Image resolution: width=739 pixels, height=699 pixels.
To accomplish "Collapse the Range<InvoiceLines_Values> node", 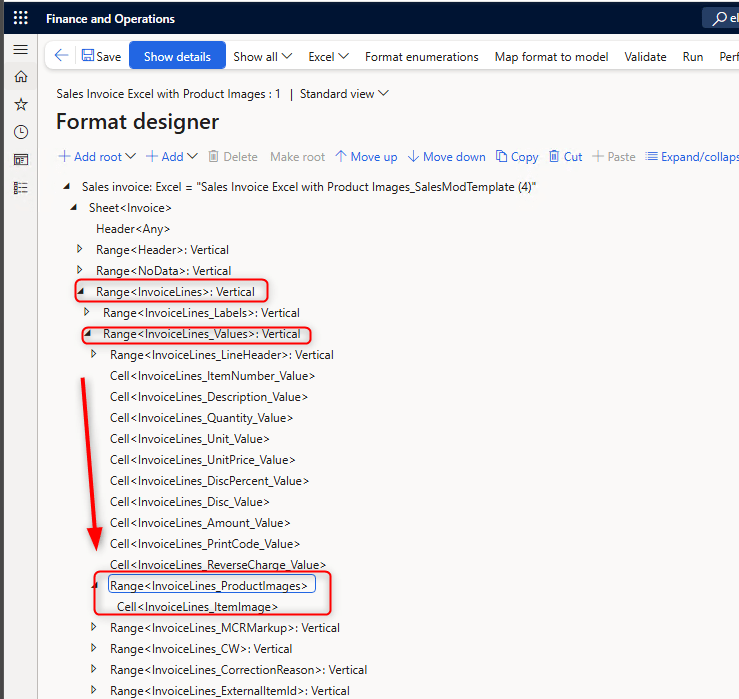I will [87, 334].
